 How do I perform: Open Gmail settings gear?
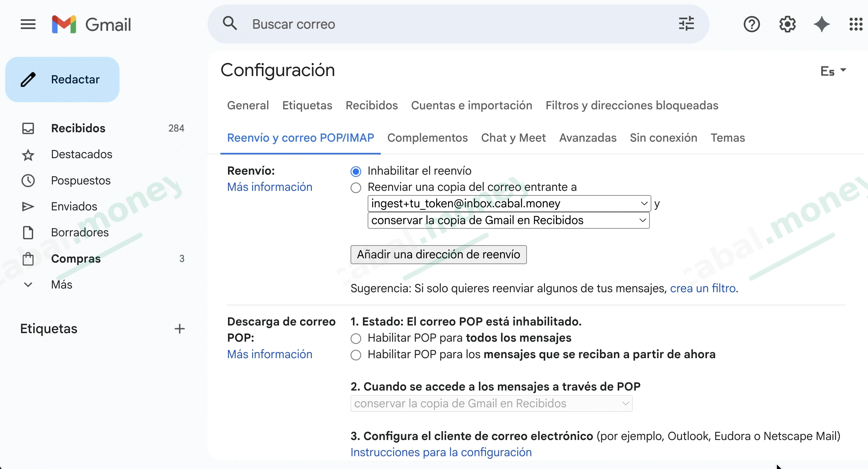pyautogui.click(x=787, y=24)
